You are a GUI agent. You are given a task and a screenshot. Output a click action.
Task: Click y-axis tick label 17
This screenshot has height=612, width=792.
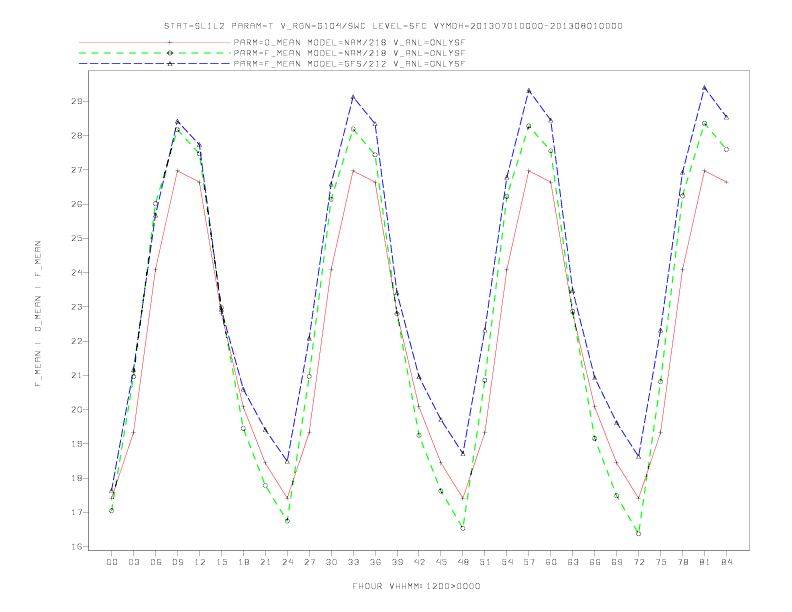[x=77, y=513]
